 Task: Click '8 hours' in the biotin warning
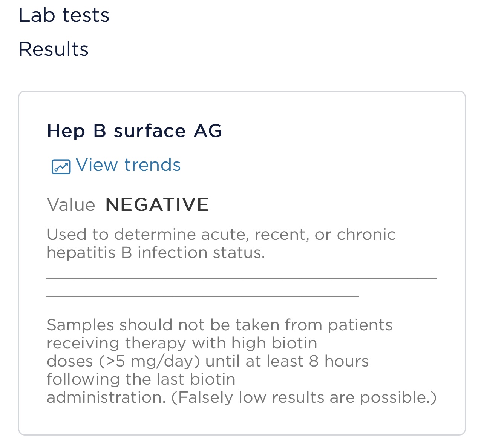pos(339,361)
